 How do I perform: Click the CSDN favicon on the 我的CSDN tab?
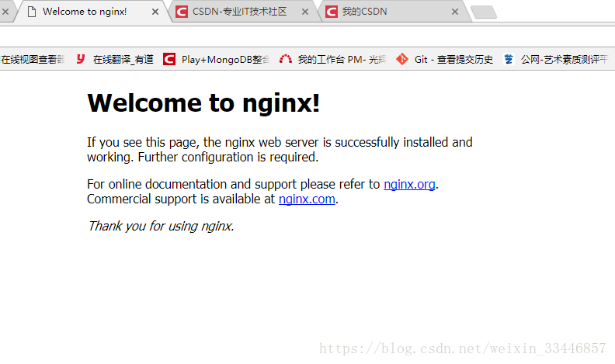tap(332, 12)
